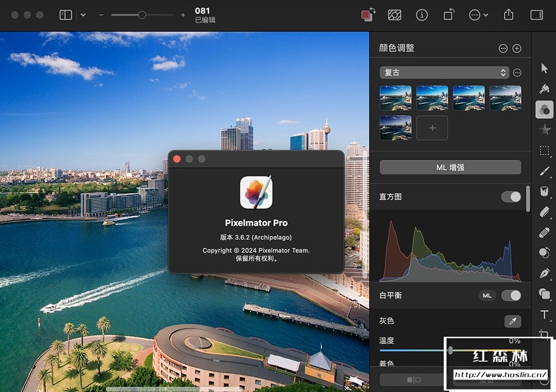Select the Retouch tool

click(x=544, y=252)
